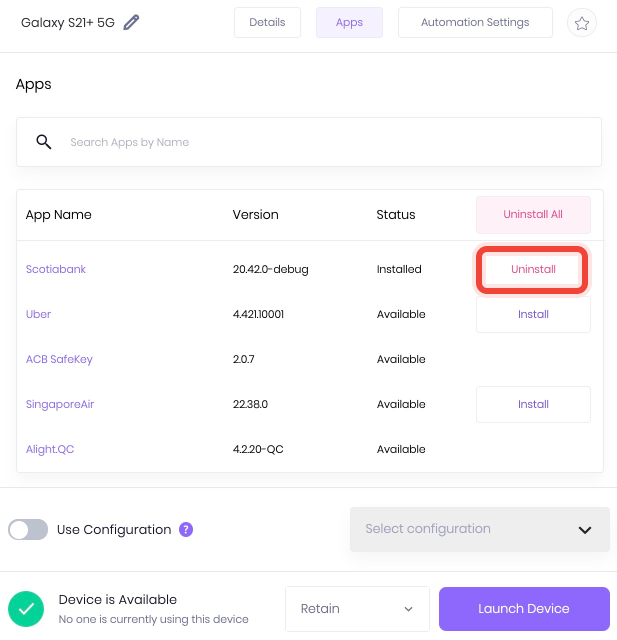This screenshot has height=640, width=617.
Task: Open the ACB SafeKey app link
Action: 59,359
